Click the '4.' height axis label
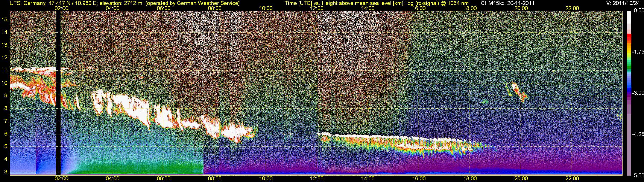Image resolution: width=644 pixels, height=182 pixels. tap(6, 159)
